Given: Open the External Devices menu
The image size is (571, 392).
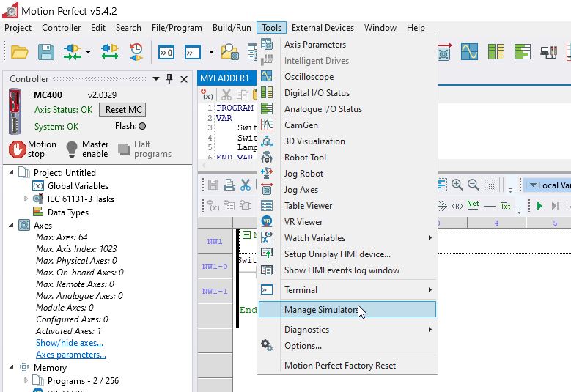Looking at the screenshot, I should click(323, 28).
